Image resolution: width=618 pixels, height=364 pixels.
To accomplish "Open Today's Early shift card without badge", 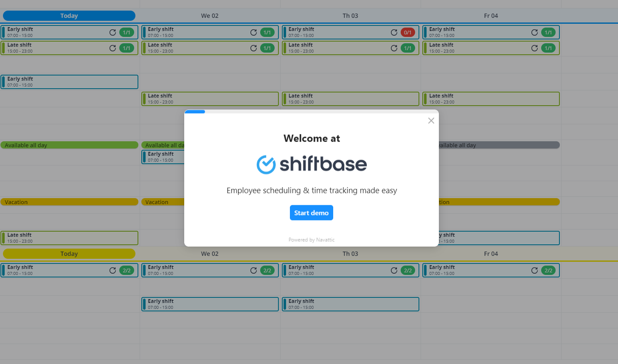I will tap(69, 82).
